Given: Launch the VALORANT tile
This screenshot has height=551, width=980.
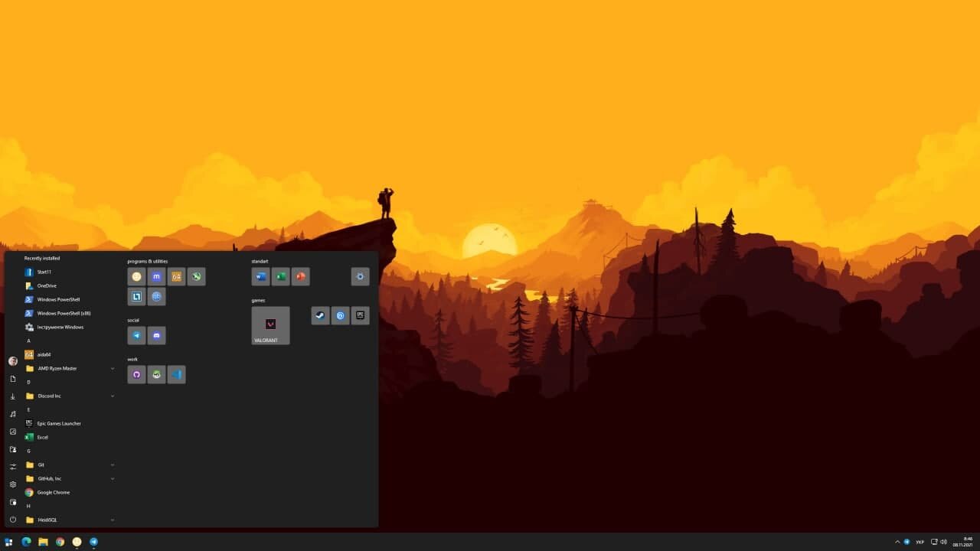Looking at the screenshot, I should pos(270,325).
